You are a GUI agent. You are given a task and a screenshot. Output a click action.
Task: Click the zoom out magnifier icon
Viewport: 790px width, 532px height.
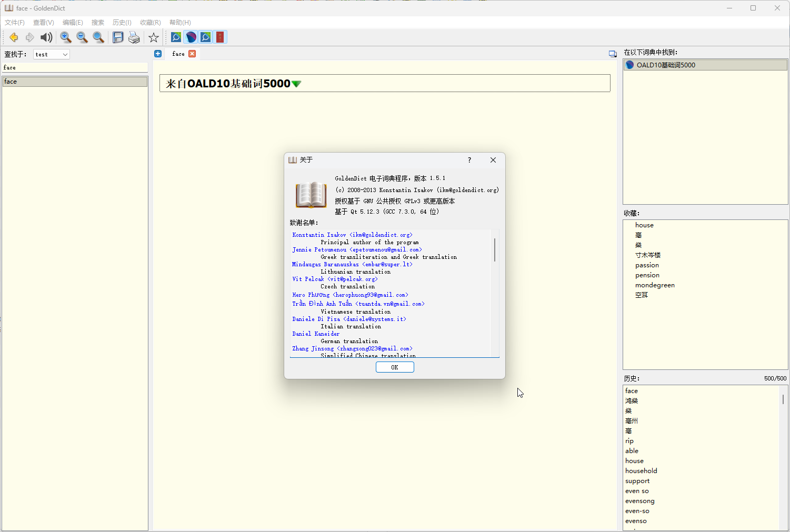coord(82,37)
